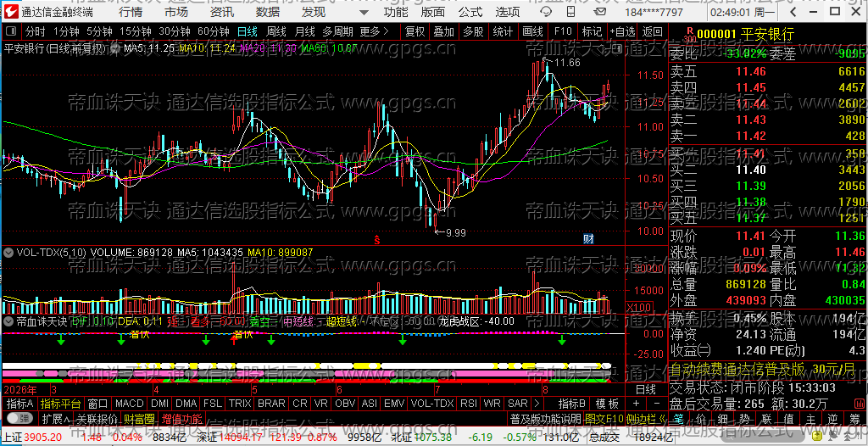Toggle 多股 multi-stock view
Image resolution: width=868 pixels, height=446 pixels.
pos(473,31)
